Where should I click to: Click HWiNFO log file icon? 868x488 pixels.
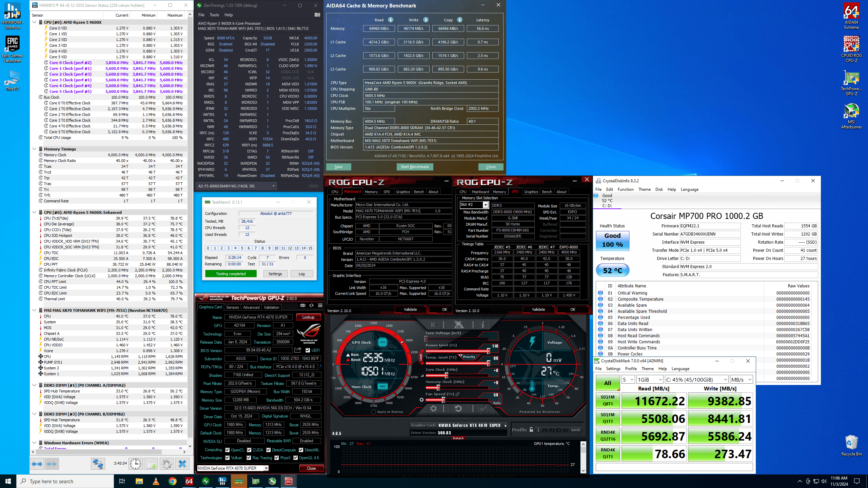tap(151, 464)
